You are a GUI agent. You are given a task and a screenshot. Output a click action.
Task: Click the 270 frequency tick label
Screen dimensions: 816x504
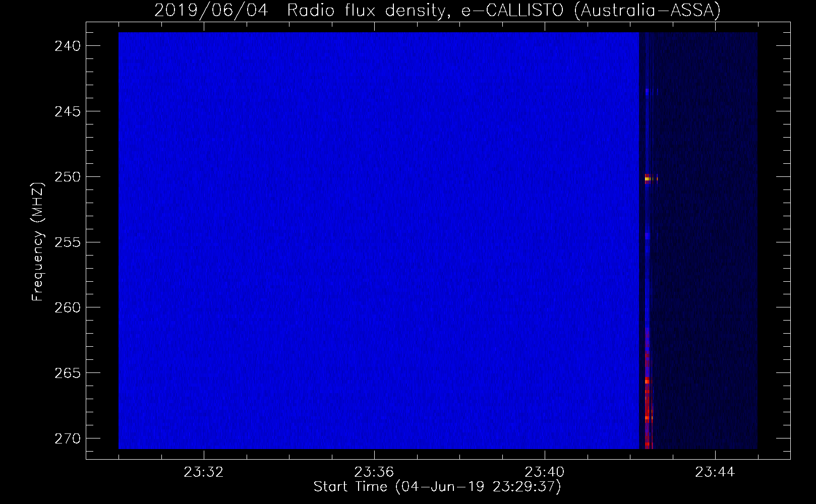click(68, 438)
